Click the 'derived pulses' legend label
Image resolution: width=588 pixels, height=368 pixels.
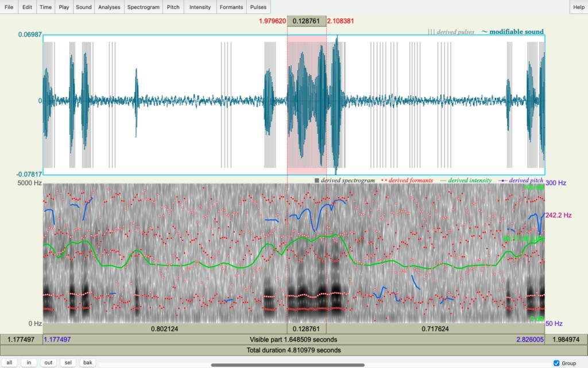click(x=455, y=32)
